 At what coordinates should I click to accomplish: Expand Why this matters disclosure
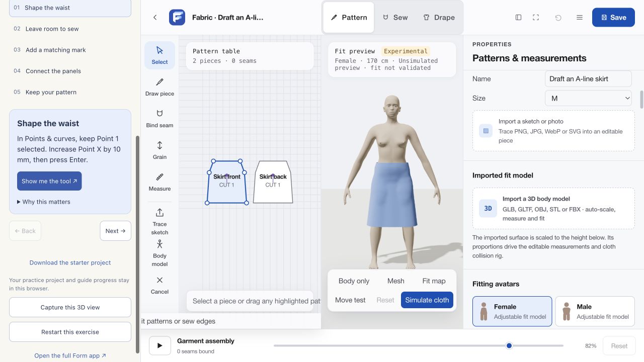pos(44,202)
